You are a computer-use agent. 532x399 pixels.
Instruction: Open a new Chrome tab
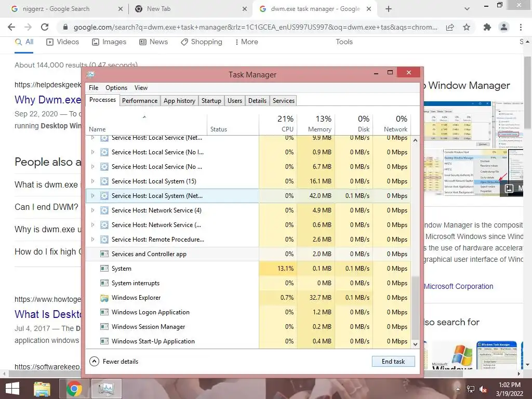[389, 9]
